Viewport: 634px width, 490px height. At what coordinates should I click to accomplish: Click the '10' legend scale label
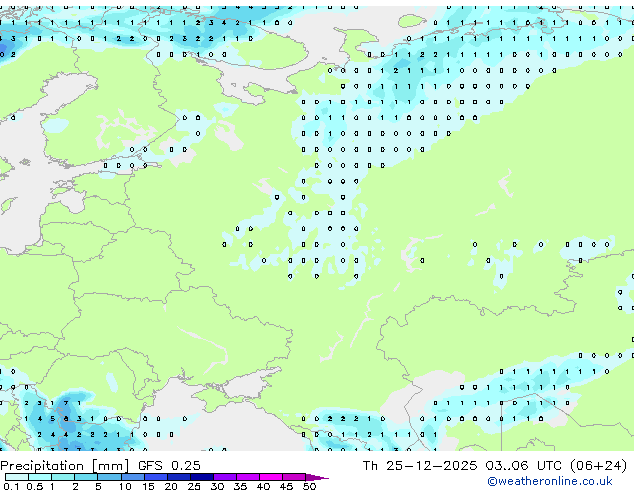(125, 486)
